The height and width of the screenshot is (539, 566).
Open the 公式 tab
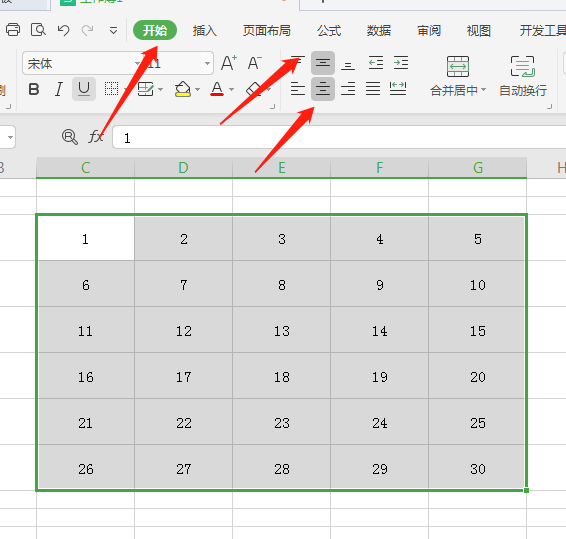329,31
